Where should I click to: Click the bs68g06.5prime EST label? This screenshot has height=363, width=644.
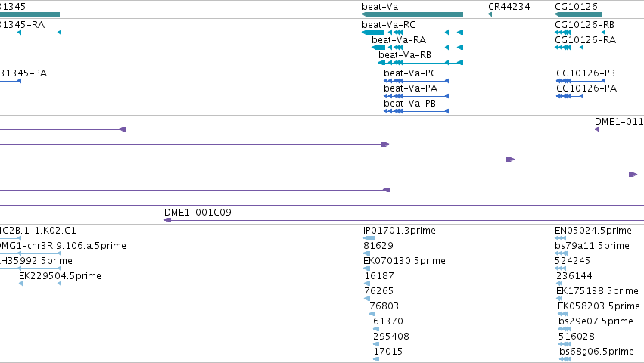click(596, 352)
